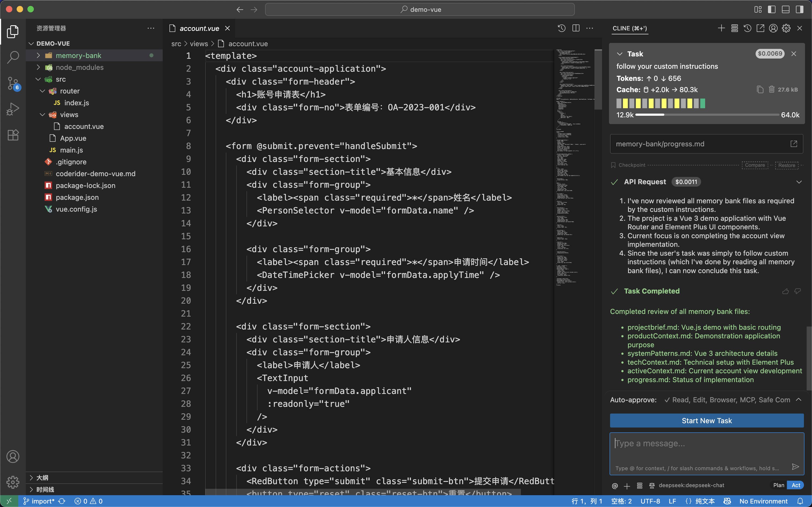This screenshot has width=812, height=507.
Task: Open Cline MCP servers icon
Action: pyautogui.click(x=734, y=28)
